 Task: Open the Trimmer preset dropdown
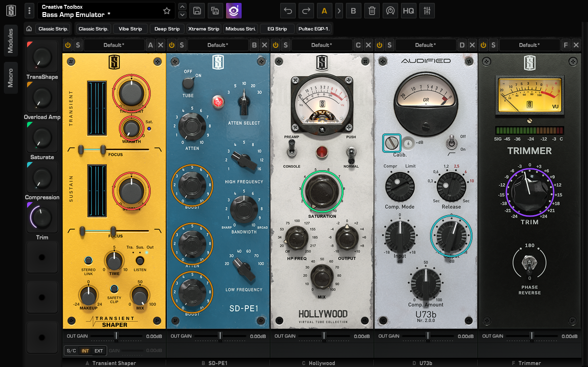530,44
